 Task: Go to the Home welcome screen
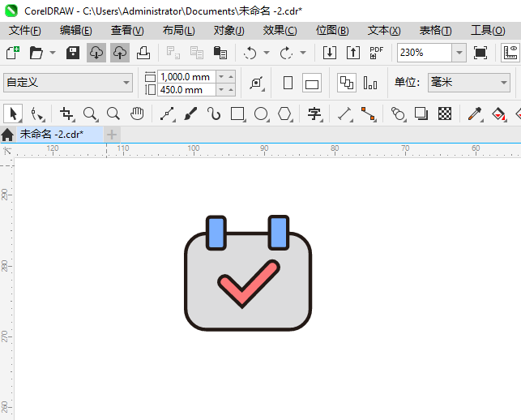click(7, 135)
